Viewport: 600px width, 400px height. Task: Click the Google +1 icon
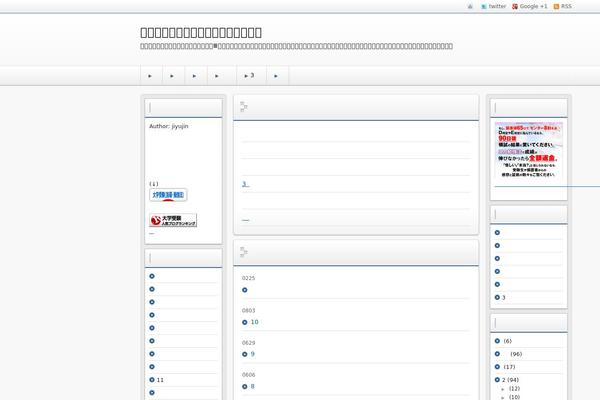tap(515, 7)
